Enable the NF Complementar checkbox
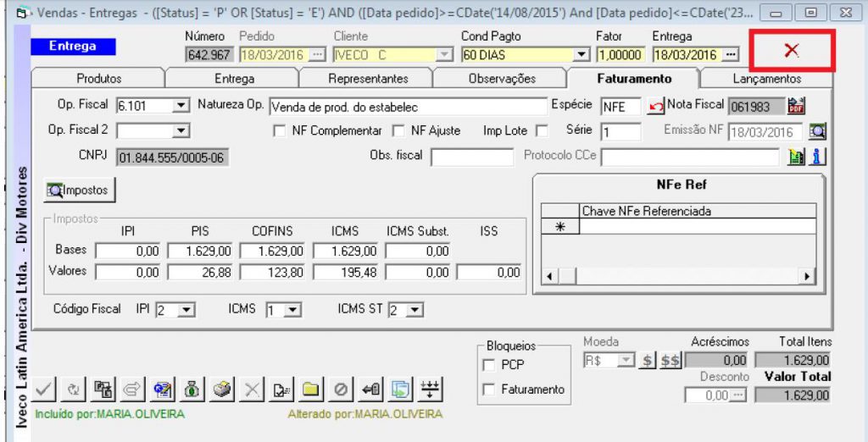Image resolution: width=868 pixels, height=442 pixels. (279, 131)
